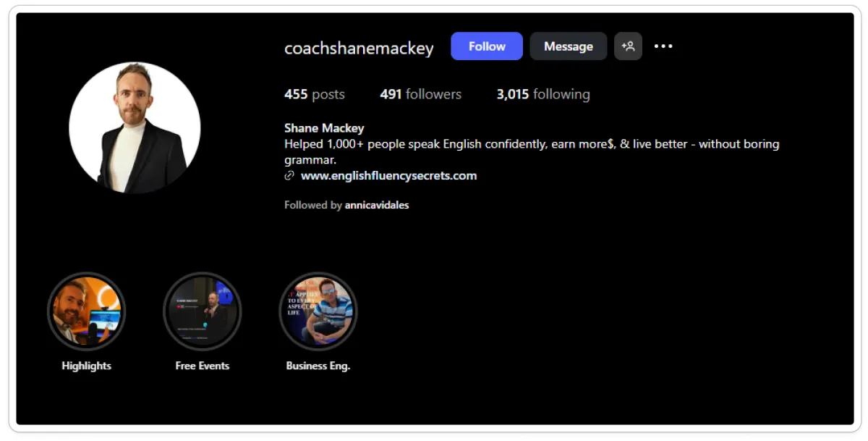Click the Highlights text label
This screenshot has width=868, height=441.
(x=86, y=366)
